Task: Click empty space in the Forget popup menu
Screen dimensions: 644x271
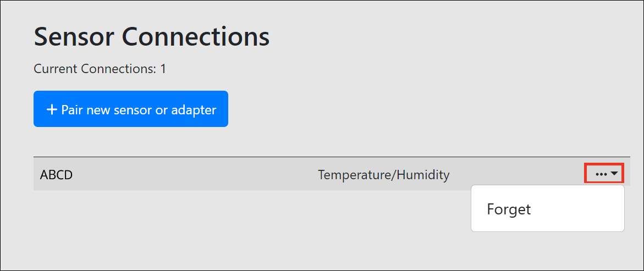Action: point(583,209)
